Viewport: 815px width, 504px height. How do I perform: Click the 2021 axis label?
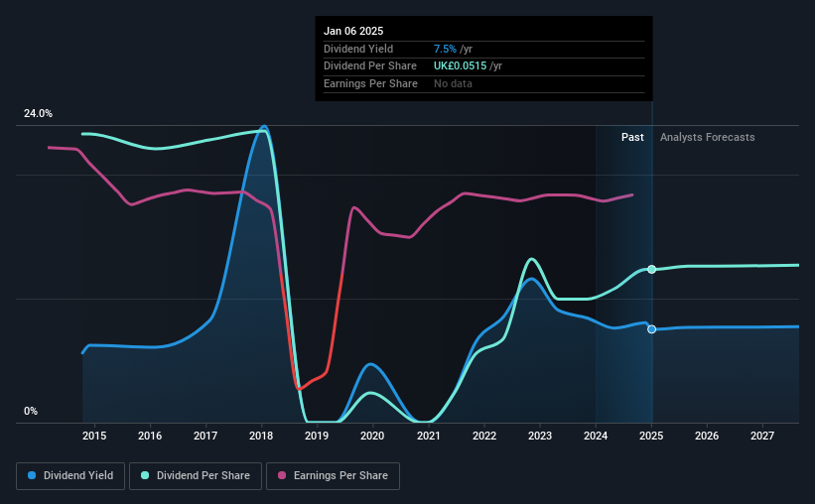click(x=428, y=436)
